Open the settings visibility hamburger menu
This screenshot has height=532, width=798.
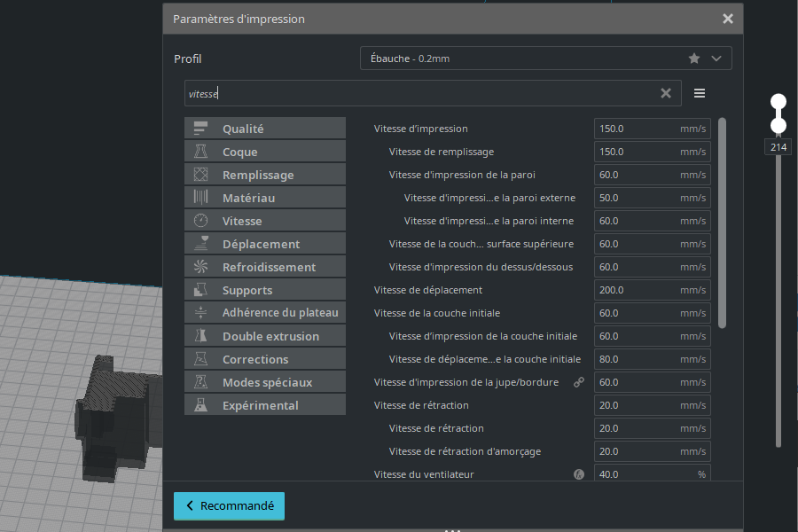coord(700,93)
